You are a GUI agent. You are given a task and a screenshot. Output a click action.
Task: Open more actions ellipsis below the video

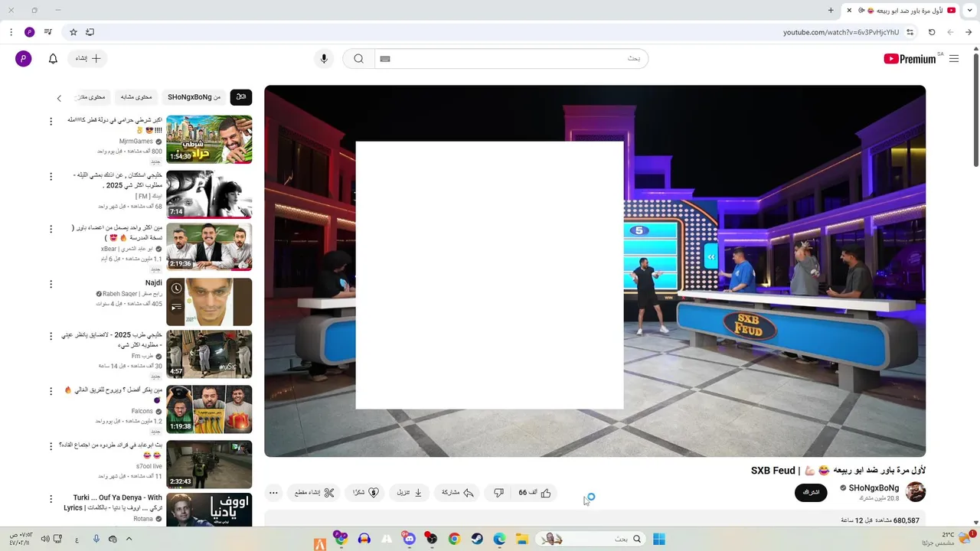click(x=273, y=493)
